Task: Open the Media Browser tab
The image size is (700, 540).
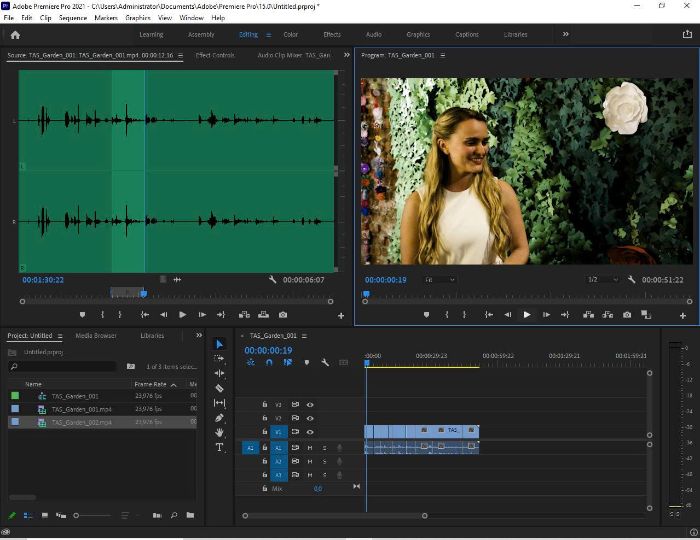Action: click(96, 335)
